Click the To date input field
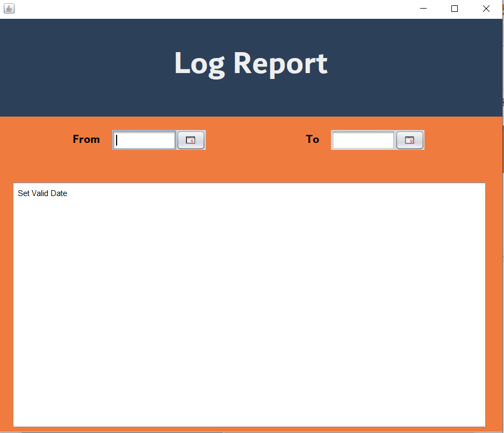 point(363,140)
